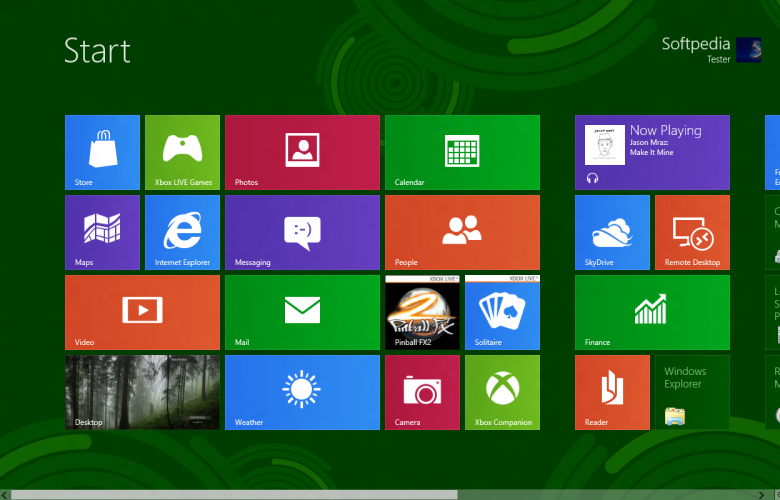Launch Internet Explorer tile
Screen dimensions: 780x500
coord(182,232)
